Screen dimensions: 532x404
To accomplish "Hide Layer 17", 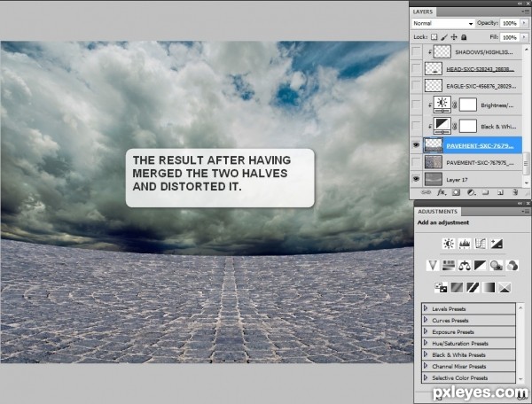I will point(416,179).
